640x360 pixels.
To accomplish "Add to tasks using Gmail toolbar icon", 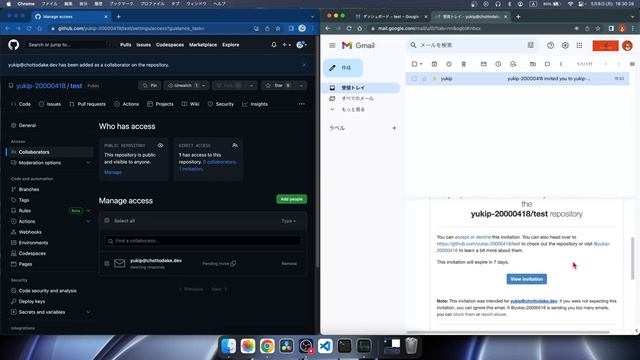I will (x=513, y=64).
